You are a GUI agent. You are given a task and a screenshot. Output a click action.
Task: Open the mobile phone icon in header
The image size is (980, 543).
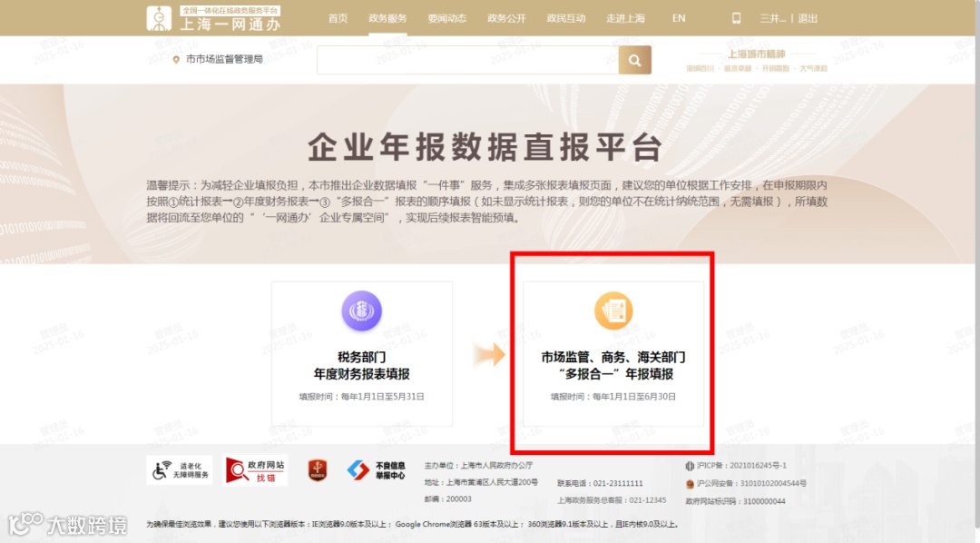click(x=736, y=18)
